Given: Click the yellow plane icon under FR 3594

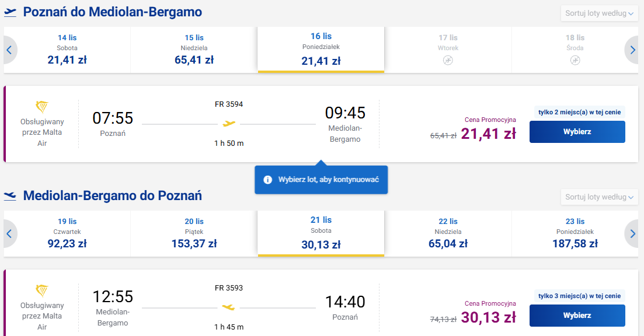Looking at the screenshot, I should [229, 124].
